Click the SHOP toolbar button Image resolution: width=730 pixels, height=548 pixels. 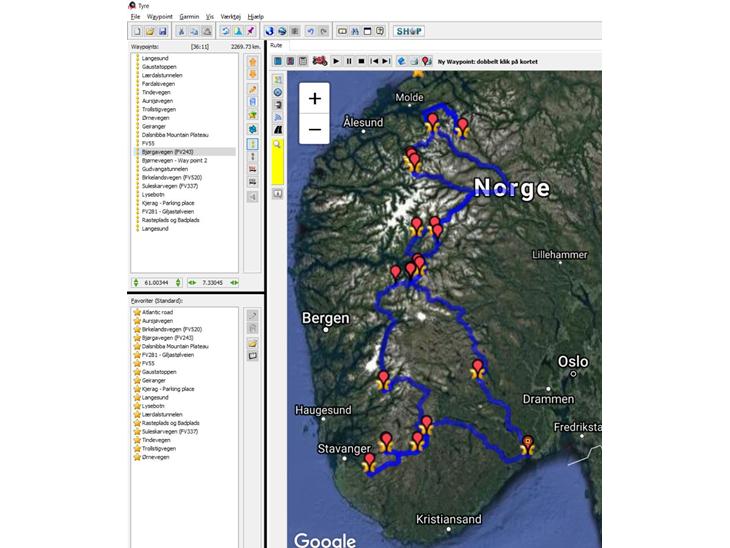408,32
